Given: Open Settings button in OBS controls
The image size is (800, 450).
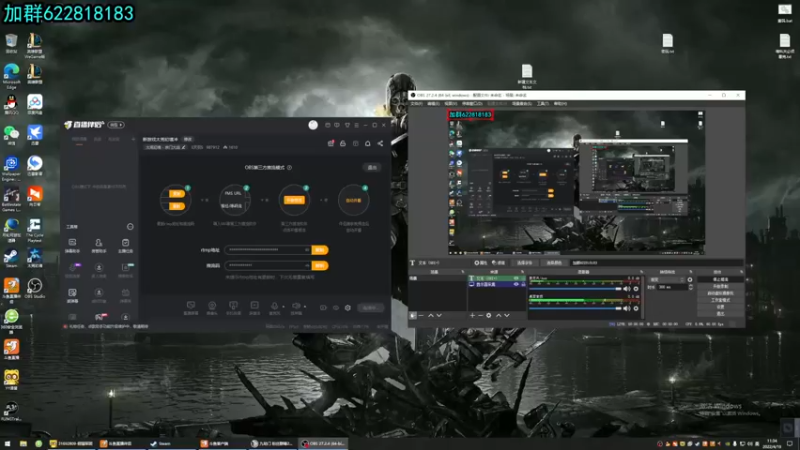Looking at the screenshot, I should tap(720, 307).
